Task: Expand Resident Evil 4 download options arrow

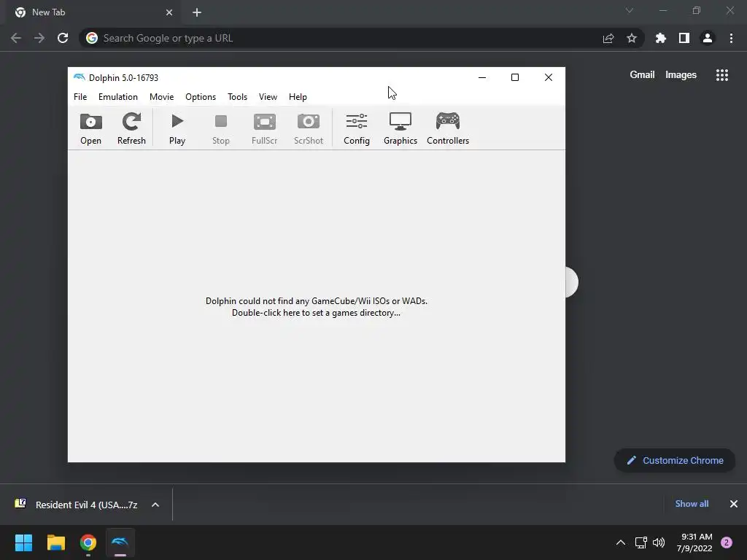Action: click(155, 505)
